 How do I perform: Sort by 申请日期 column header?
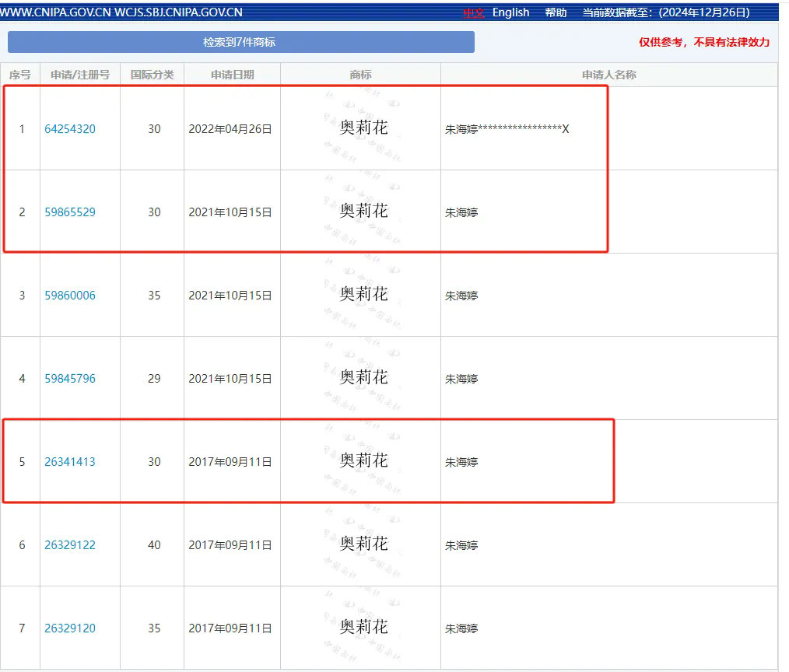pyautogui.click(x=232, y=75)
